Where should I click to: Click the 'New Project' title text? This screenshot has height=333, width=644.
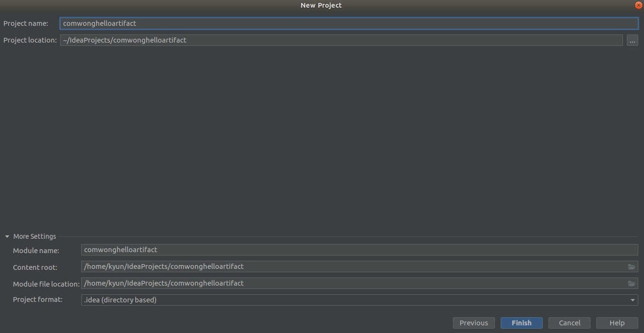pyautogui.click(x=321, y=5)
